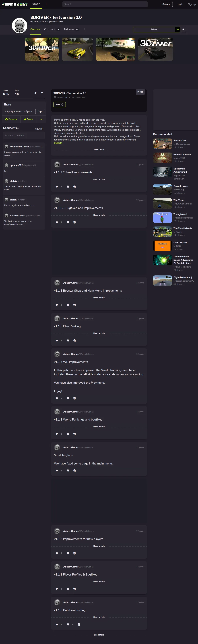Copy the share link

pyautogui.click(x=40, y=111)
